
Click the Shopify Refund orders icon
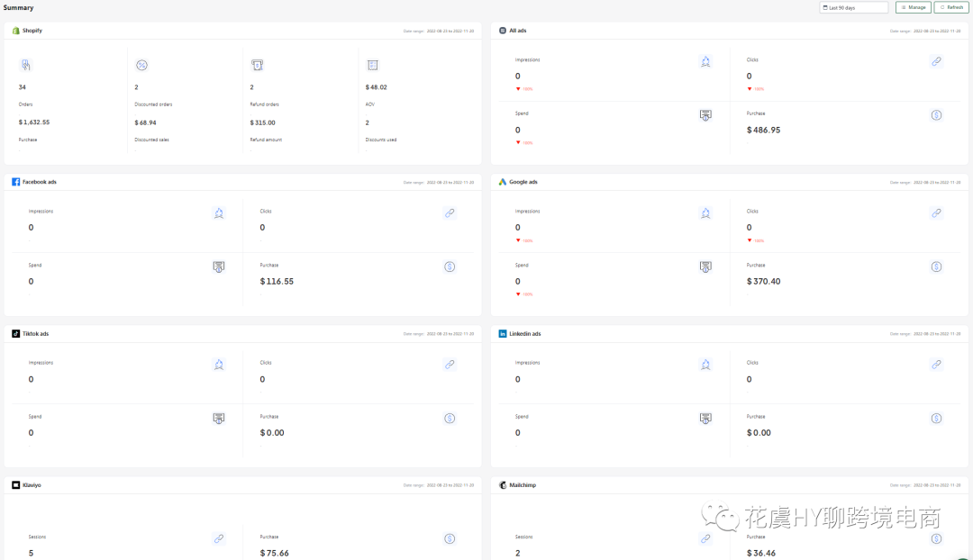click(257, 65)
